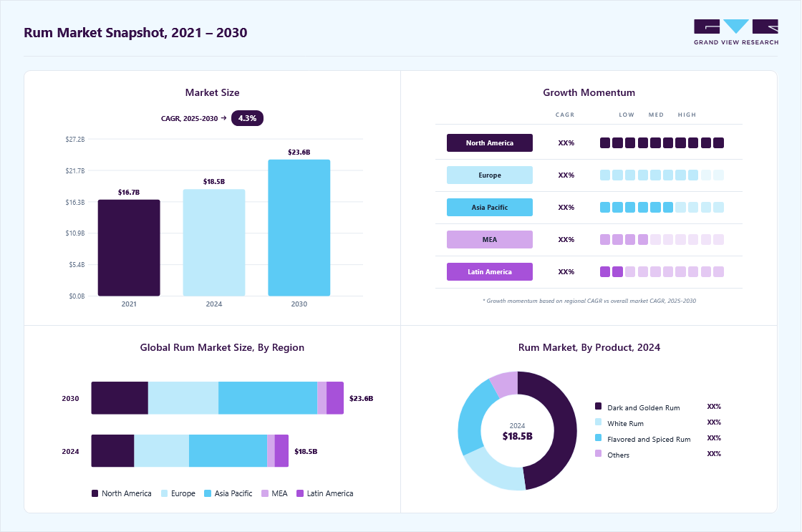Click the Global Rum Market Size, By Region heading
802x532 pixels.
pos(222,347)
